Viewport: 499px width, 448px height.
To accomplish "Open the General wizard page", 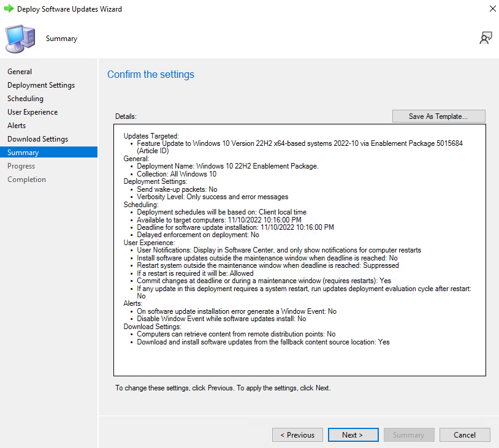I will pos(20,72).
